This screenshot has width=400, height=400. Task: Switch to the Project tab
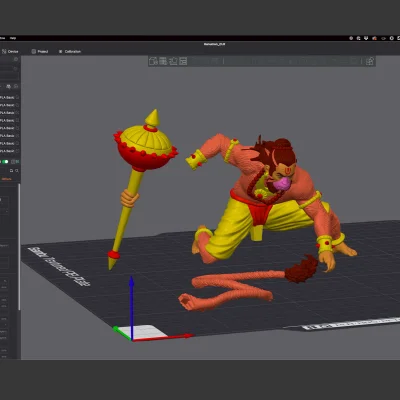[40, 52]
